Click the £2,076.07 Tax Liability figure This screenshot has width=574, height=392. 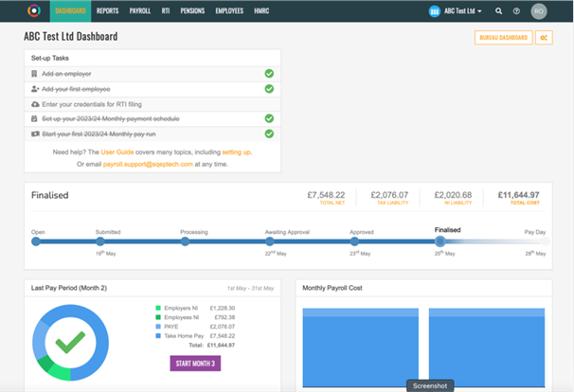389,195
